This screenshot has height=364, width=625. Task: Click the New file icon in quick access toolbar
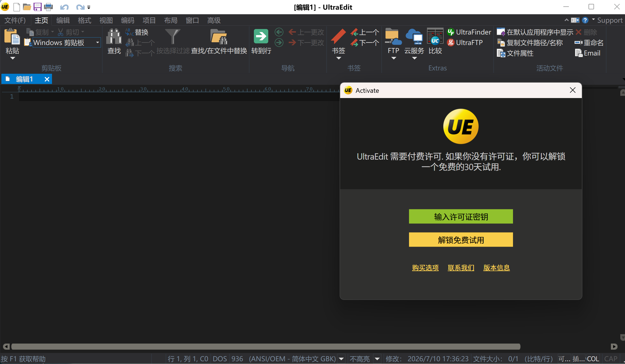17,7
